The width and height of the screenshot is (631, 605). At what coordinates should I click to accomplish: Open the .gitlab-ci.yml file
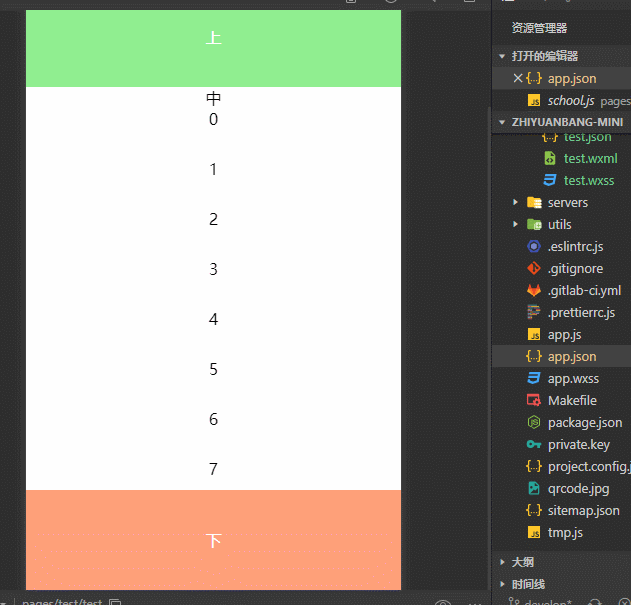coord(584,290)
